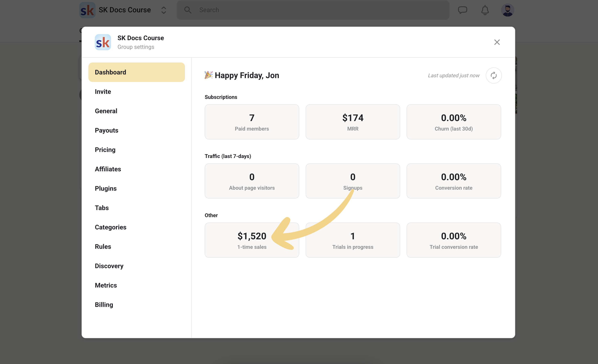Open the Plugins settings tab
598x364 pixels.
pyautogui.click(x=136, y=189)
